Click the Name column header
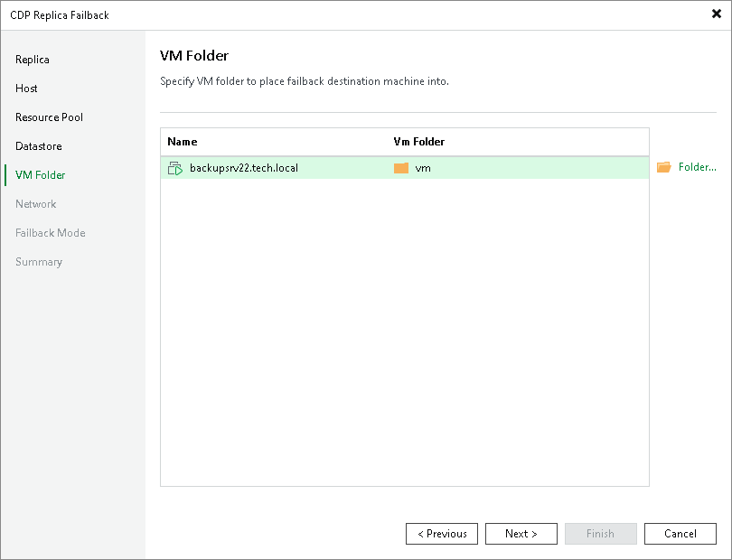Image resolution: width=732 pixels, height=560 pixels. point(182,142)
